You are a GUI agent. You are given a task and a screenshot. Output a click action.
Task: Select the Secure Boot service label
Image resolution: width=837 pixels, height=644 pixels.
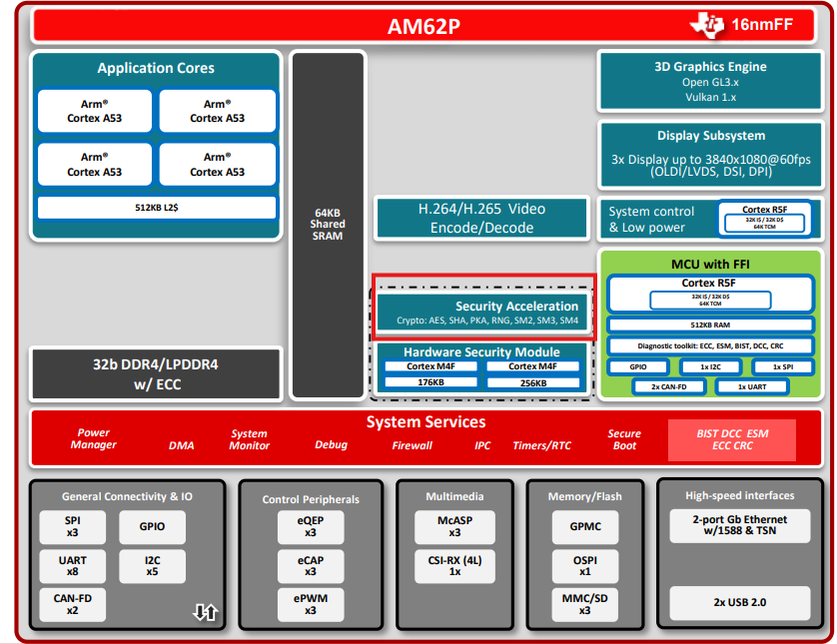pos(624,439)
